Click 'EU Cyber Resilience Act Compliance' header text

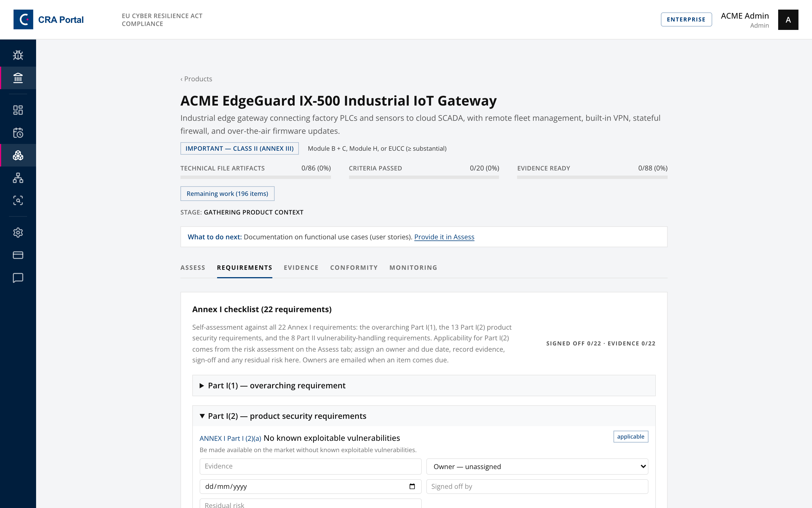(x=162, y=20)
